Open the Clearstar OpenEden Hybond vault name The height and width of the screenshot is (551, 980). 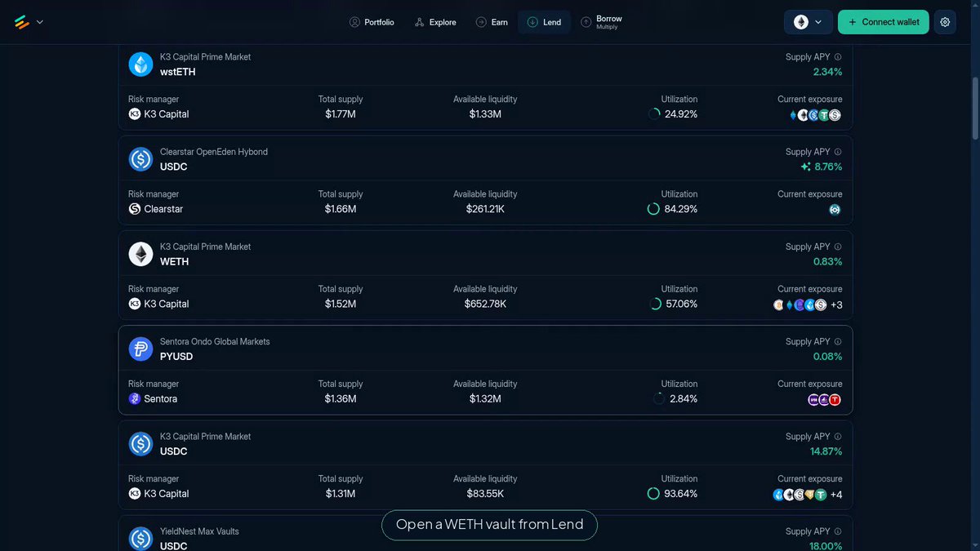(214, 152)
